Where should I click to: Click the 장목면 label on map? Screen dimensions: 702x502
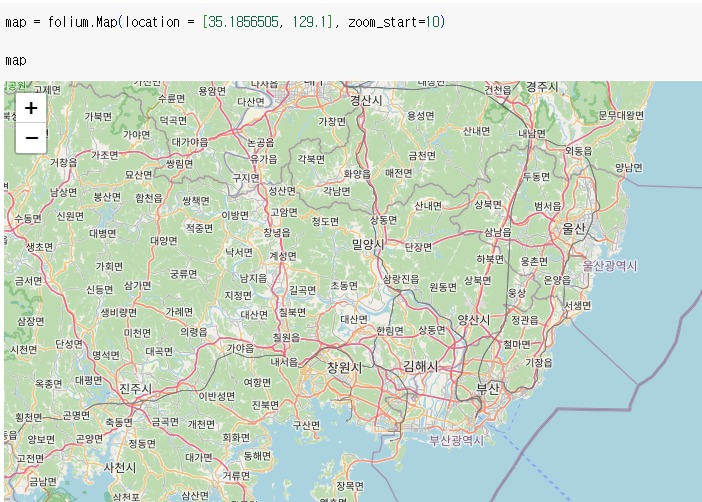pos(350,485)
